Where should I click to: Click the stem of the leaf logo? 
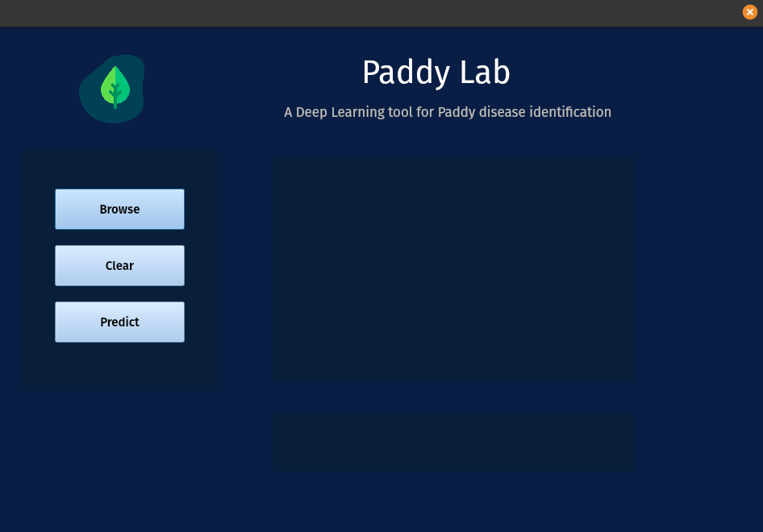tap(115, 100)
